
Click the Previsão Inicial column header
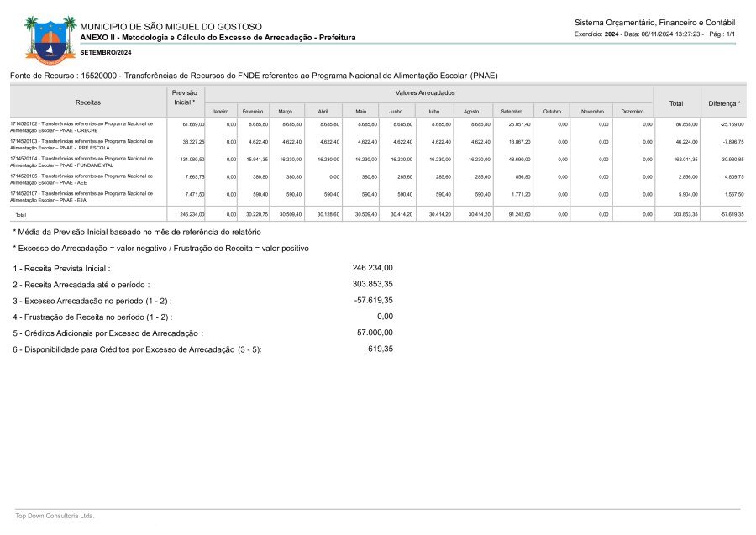point(184,97)
